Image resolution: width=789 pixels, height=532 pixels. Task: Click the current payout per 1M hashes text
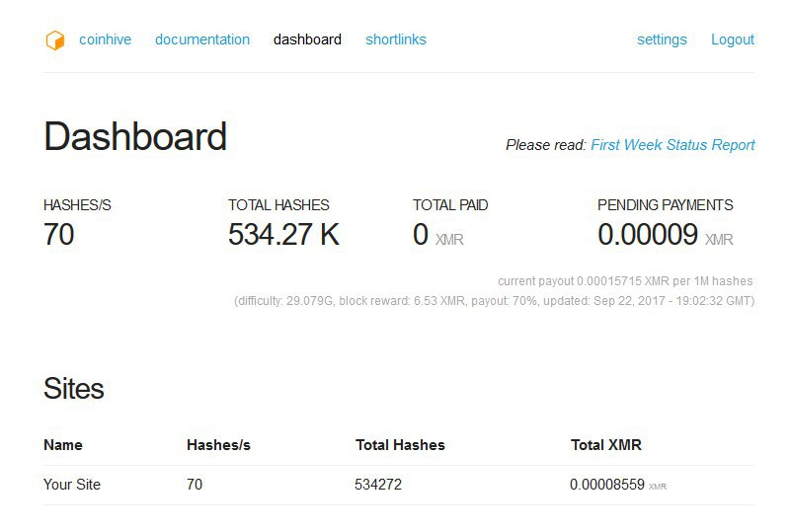(625, 281)
